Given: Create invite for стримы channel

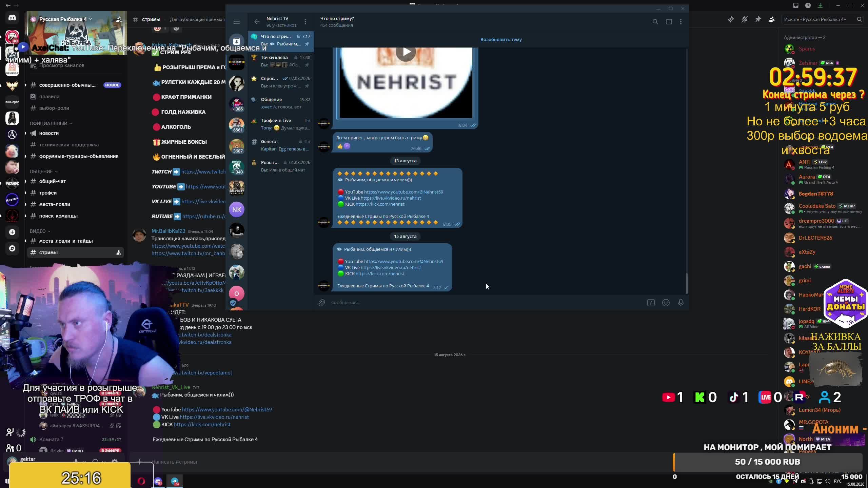Looking at the screenshot, I should coord(119,252).
